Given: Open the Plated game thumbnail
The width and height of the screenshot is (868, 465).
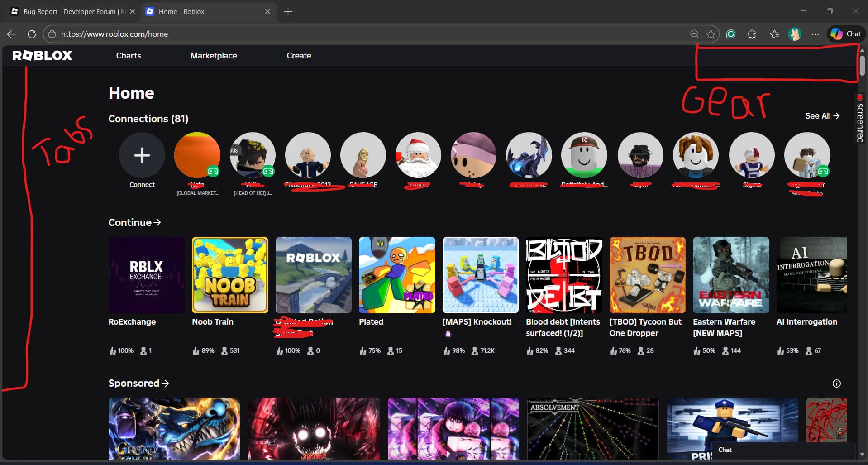Looking at the screenshot, I should pos(397,275).
